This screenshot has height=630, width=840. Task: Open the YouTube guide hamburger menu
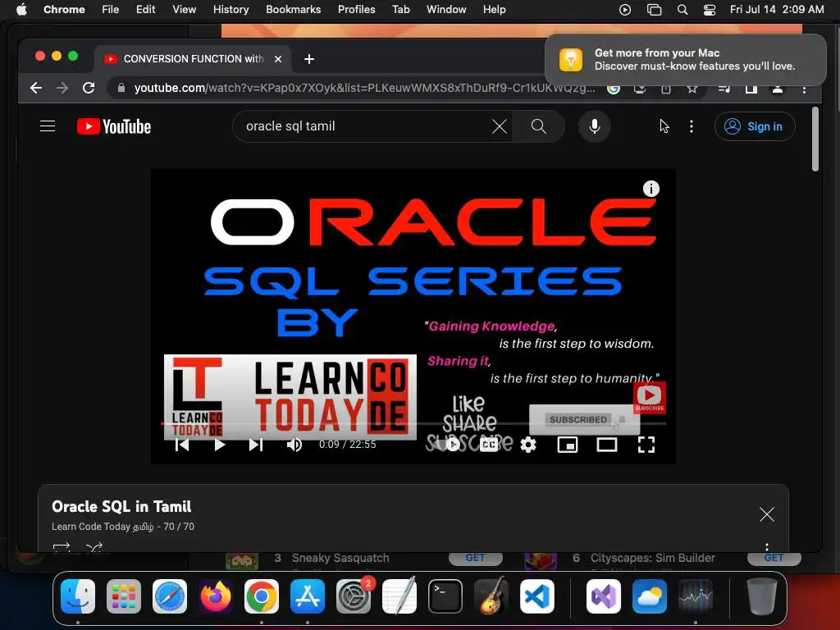48,126
